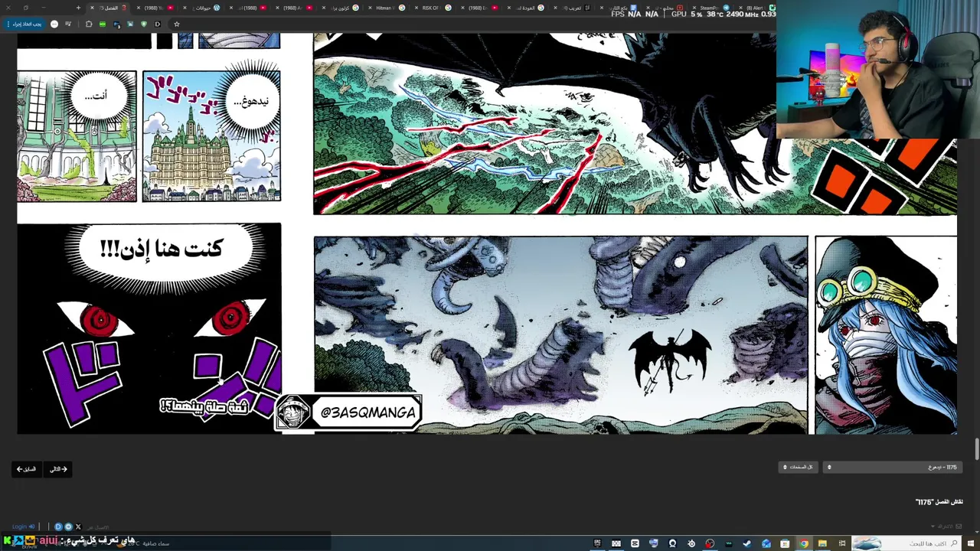Go to previous page (السابق) button
The width and height of the screenshot is (980, 551).
click(x=27, y=469)
